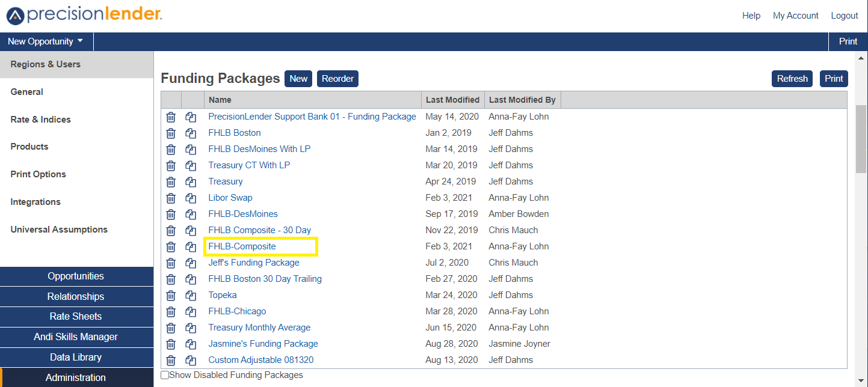The image size is (868, 387).
Task: Copy FHLB DesMoines With LP package
Action: [191, 149]
